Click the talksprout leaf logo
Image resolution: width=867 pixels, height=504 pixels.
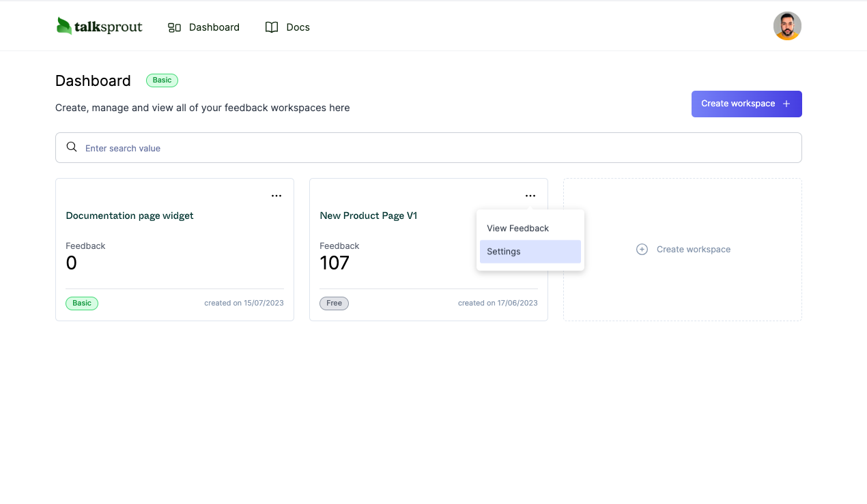[65, 25]
